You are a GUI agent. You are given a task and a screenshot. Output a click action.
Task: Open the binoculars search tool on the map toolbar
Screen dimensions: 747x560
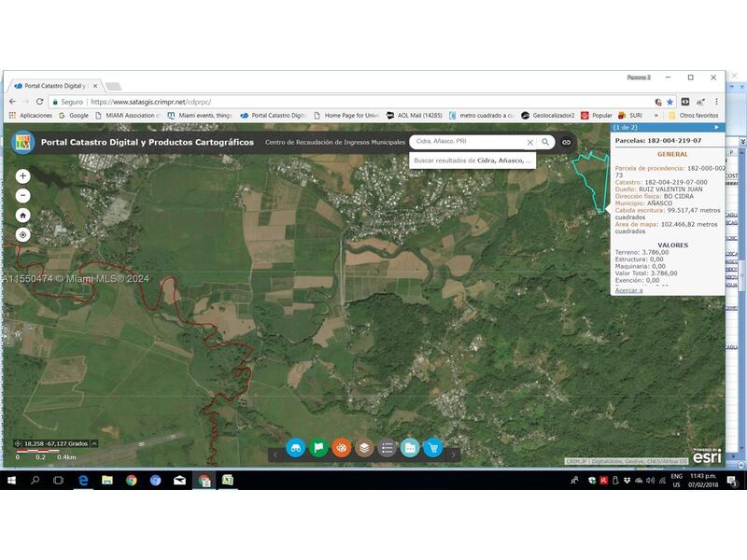296,448
